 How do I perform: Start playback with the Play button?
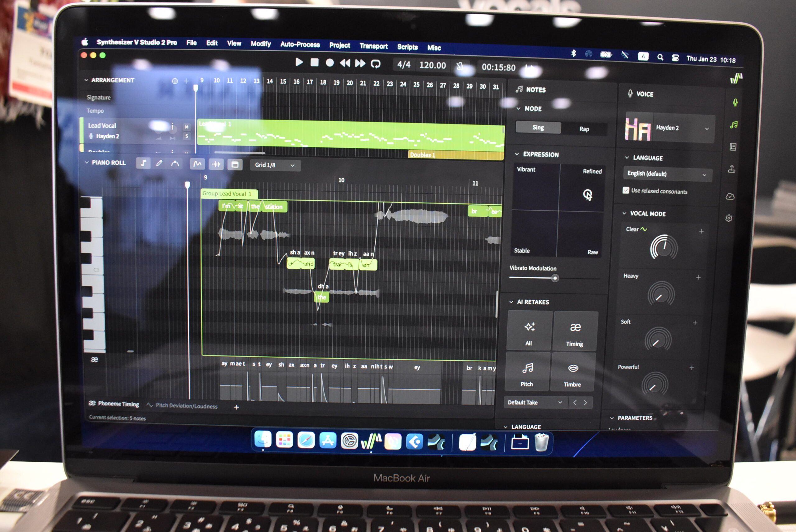tap(299, 62)
